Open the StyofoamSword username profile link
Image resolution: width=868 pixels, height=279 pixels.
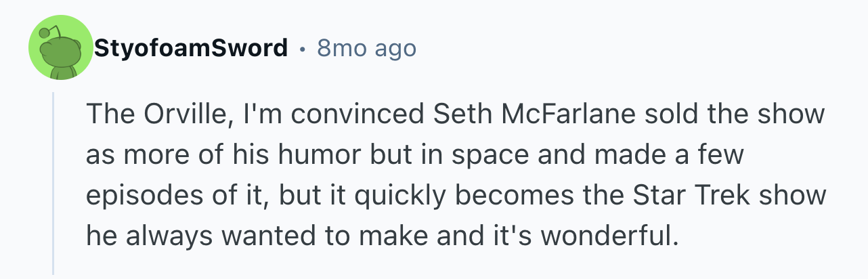[191, 49]
